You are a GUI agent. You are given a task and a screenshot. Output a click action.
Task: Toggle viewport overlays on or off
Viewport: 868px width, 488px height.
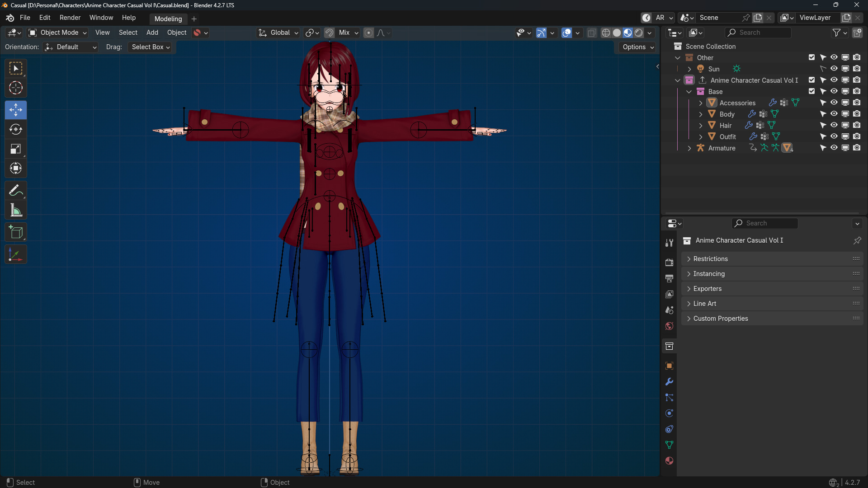pyautogui.click(x=566, y=33)
